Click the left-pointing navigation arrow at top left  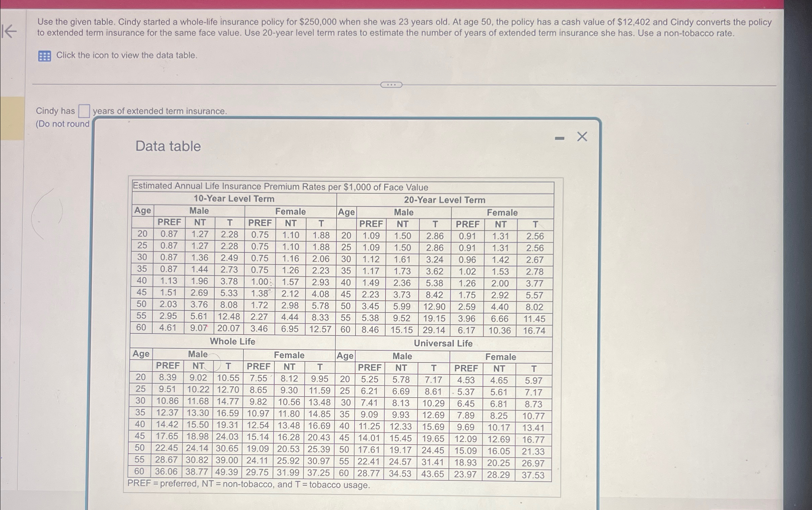click(x=9, y=30)
